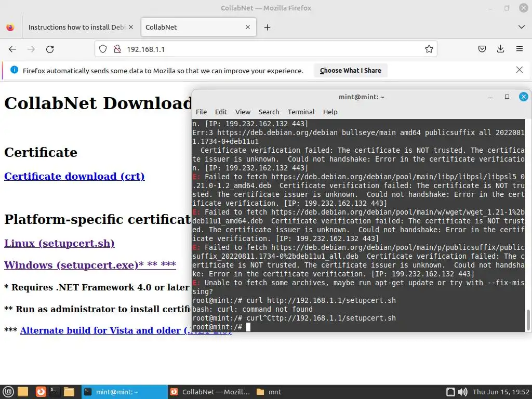Image resolution: width=532 pixels, height=399 pixels.
Task: Bookmark this page with the star
Action: click(429, 49)
